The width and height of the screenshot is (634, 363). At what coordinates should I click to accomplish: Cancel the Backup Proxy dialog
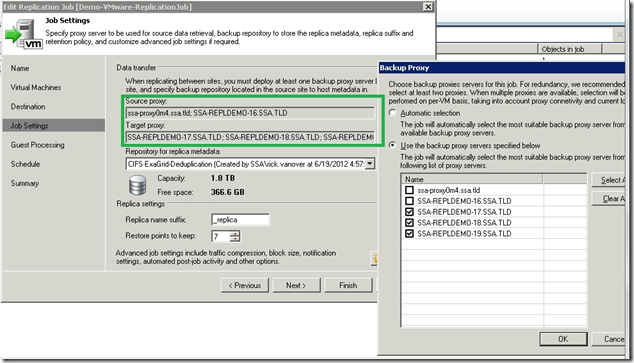point(609,339)
